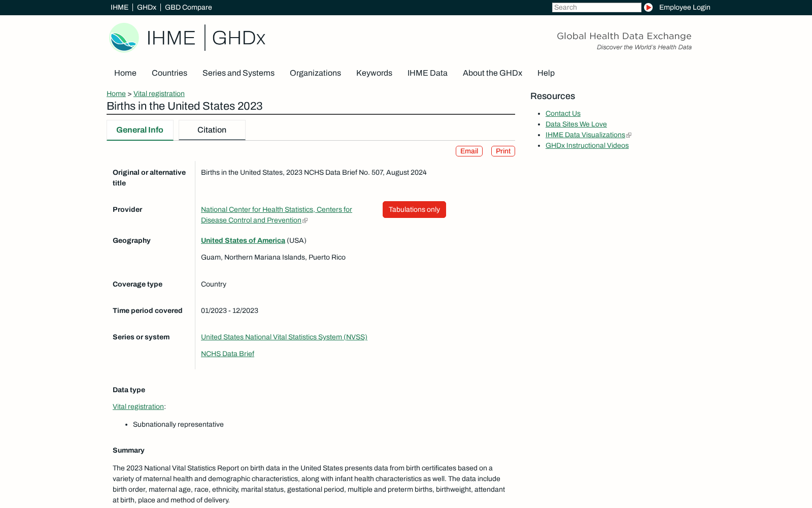Screen dimensions: 812x508
Task: Open the IHME Data Visualizations link
Action: 585,135
